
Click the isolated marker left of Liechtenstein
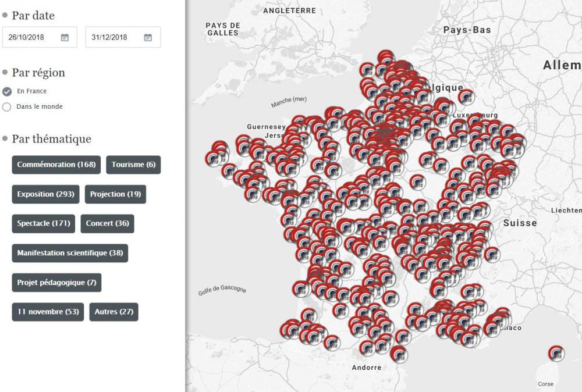point(492,254)
